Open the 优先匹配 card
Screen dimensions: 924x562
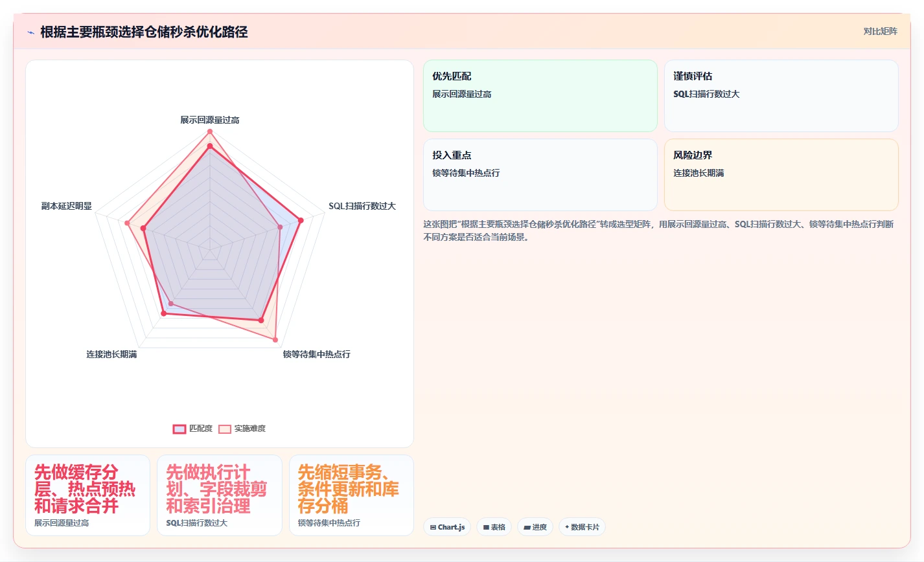pyautogui.click(x=540, y=96)
